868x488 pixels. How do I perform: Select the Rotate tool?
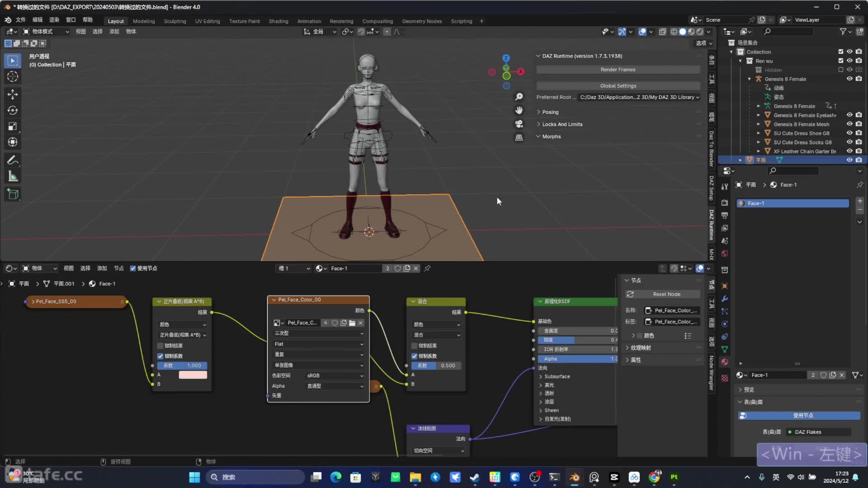(x=13, y=110)
